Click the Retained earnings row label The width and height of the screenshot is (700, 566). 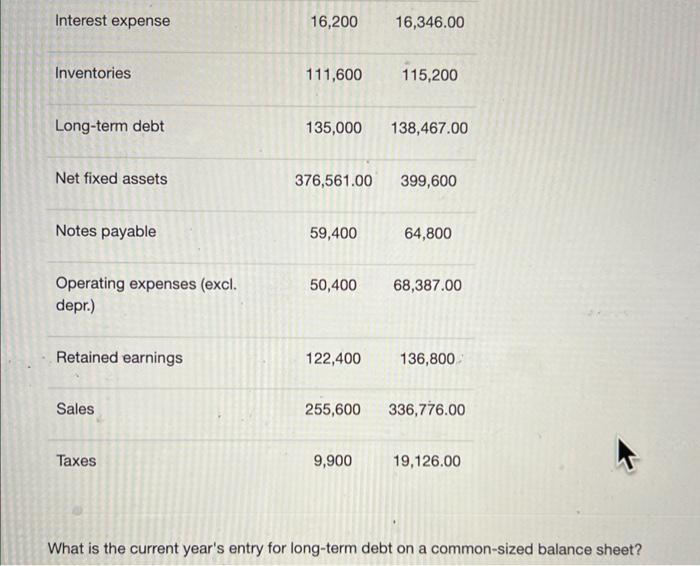point(119,357)
